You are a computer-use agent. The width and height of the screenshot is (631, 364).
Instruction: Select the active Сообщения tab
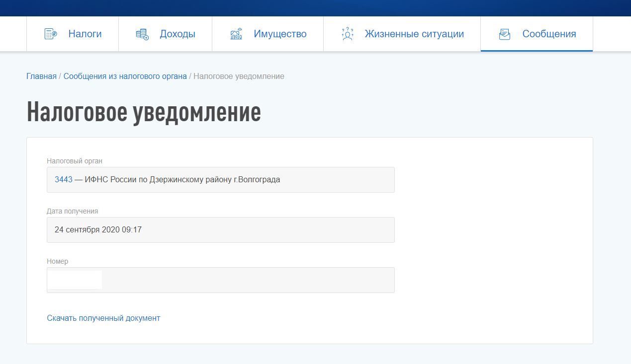(x=548, y=33)
